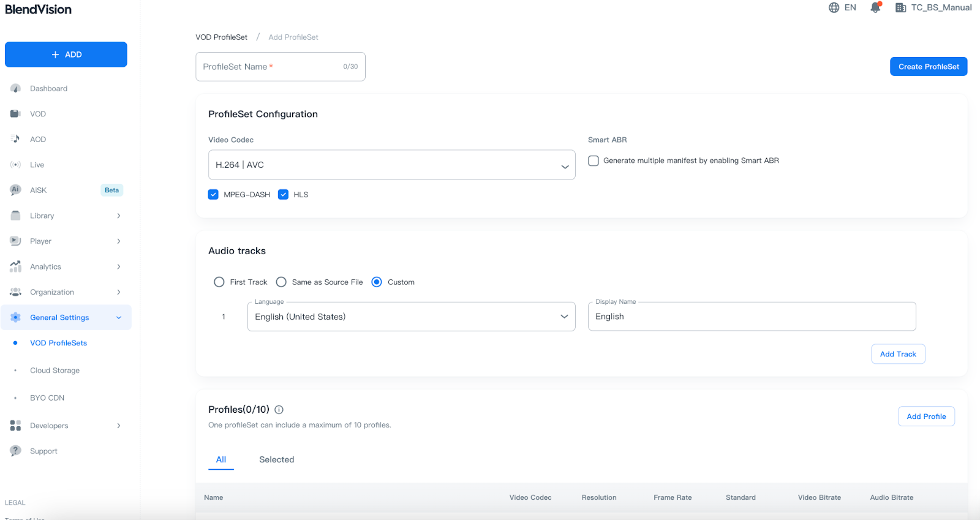Click the Support question mark icon

16,451
